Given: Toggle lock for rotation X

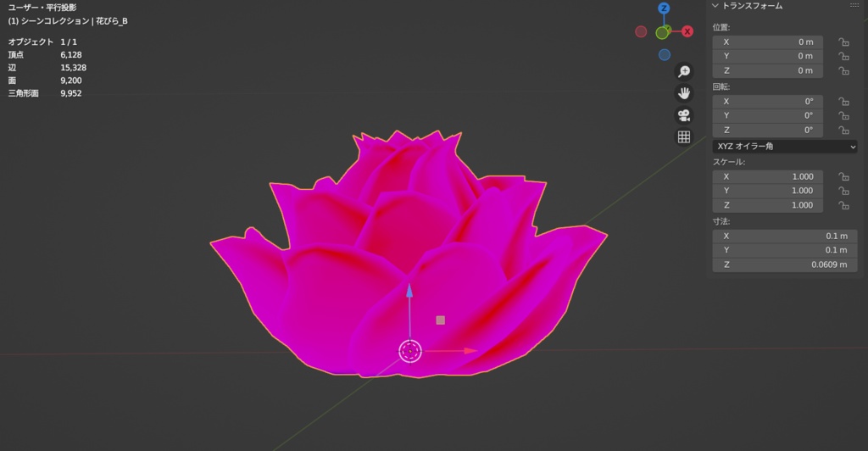Looking at the screenshot, I should 843,101.
